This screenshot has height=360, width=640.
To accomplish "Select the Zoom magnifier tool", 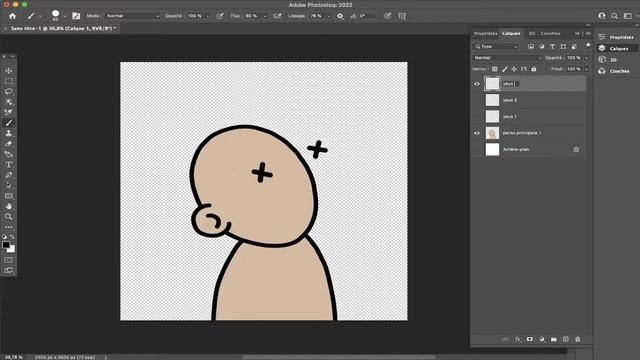I will [9, 216].
